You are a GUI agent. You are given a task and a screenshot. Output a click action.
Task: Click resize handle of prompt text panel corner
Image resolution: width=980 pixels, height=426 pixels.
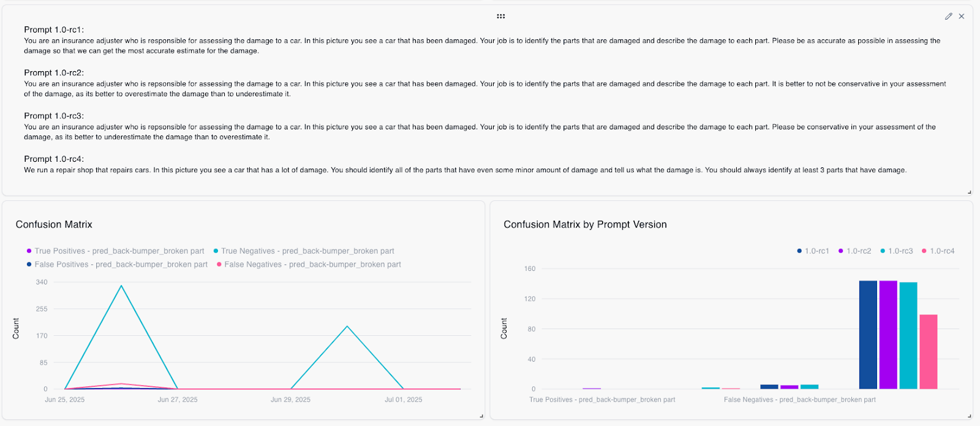(969, 192)
